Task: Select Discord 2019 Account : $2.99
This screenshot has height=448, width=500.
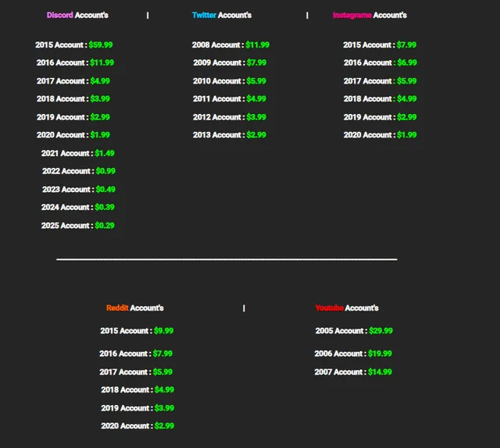Action: [73, 117]
